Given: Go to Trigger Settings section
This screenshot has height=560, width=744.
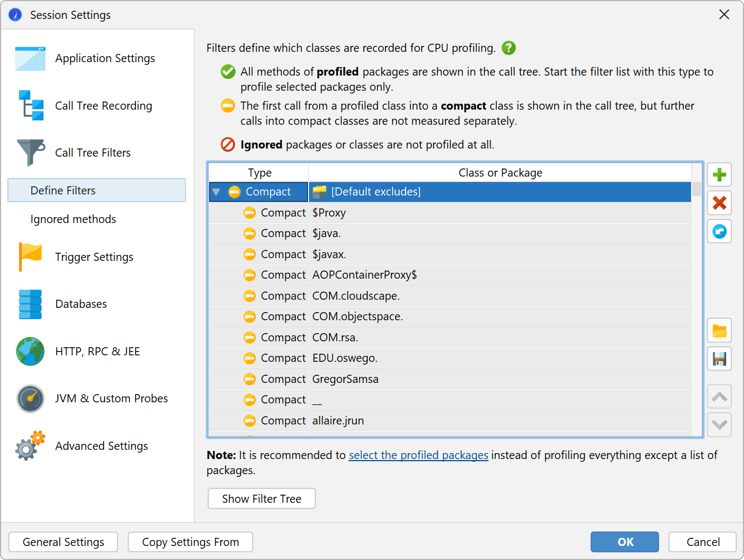Looking at the screenshot, I should (x=94, y=257).
